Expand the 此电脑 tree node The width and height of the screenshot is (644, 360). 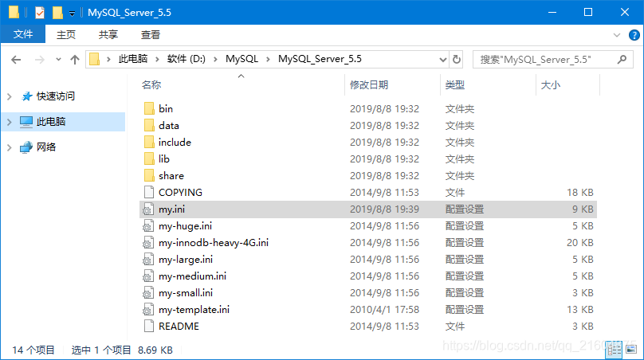[x=10, y=122]
